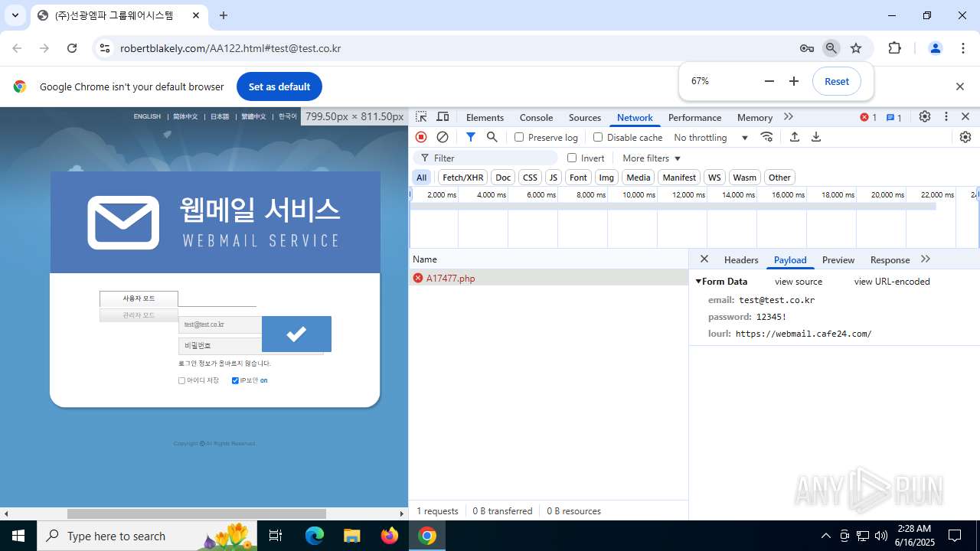Open the Response tab
980x551 pixels.
(890, 259)
